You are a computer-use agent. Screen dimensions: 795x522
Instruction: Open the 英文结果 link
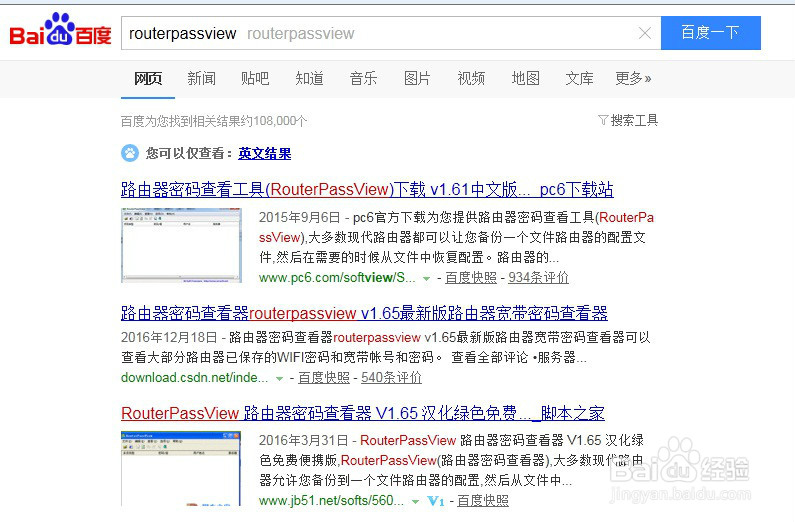[x=265, y=154]
